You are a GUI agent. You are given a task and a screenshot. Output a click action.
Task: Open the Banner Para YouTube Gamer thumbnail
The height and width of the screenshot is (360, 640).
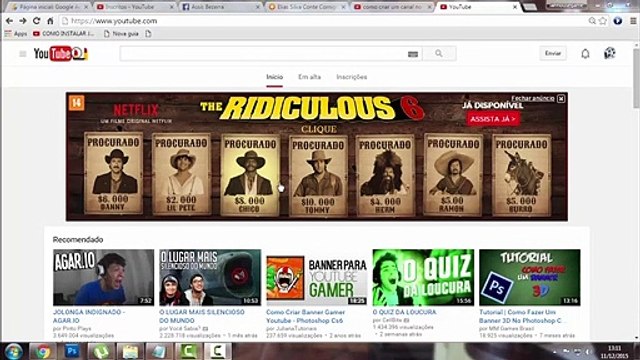pos(316,278)
